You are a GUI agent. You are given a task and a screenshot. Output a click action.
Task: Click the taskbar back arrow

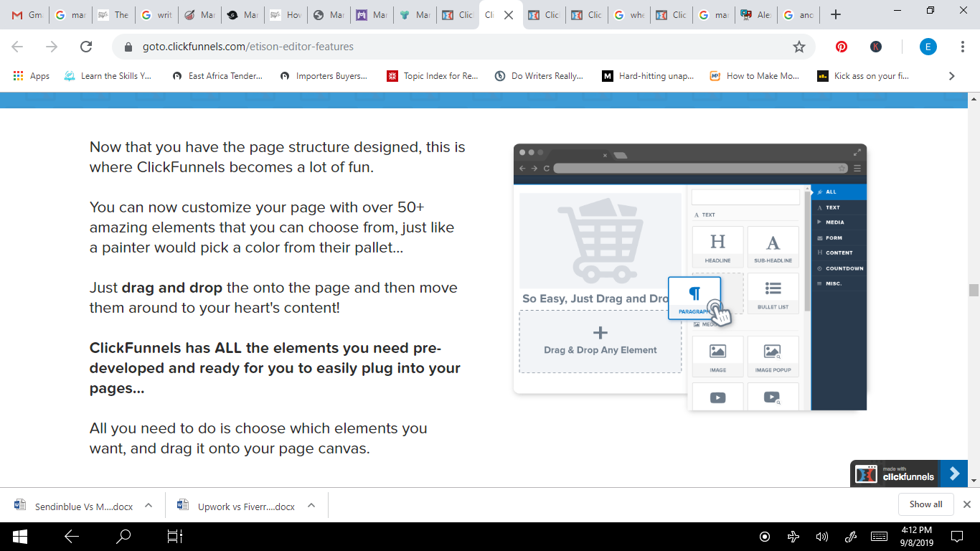coord(71,536)
